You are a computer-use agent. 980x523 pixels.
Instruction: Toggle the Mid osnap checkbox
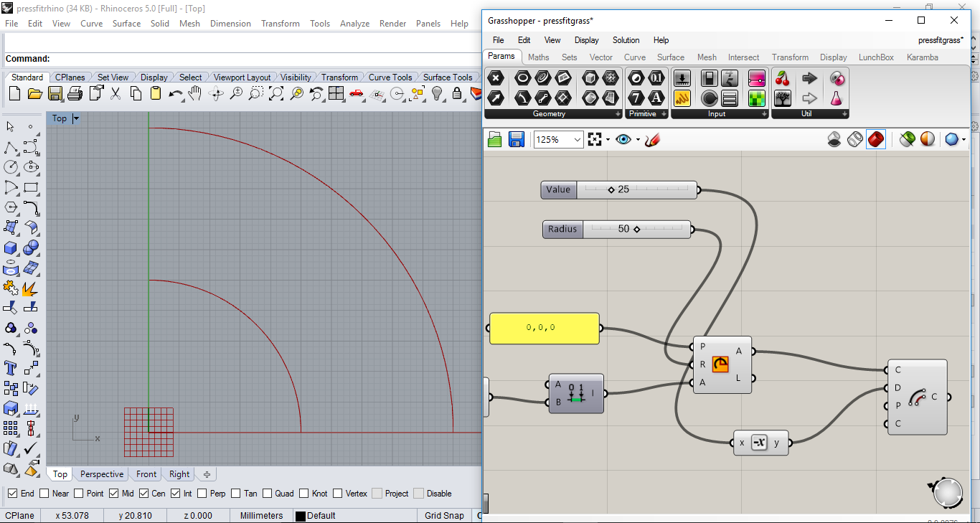click(114, 494)
